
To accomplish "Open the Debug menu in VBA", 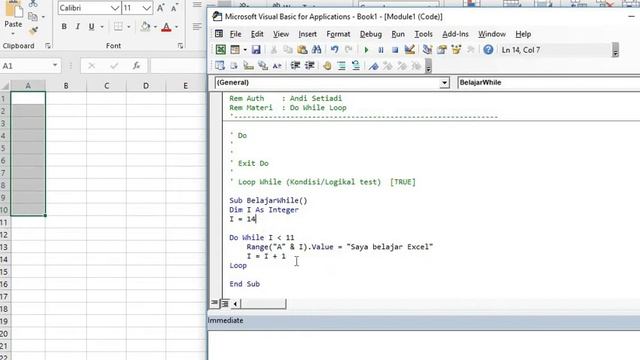I will 371,34.
